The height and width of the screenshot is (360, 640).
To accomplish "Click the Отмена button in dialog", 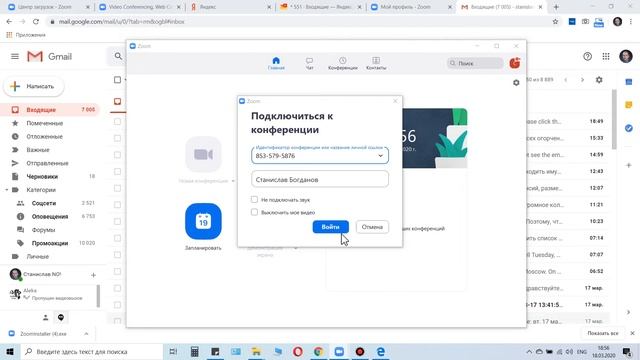I will (x=372, y=227).
